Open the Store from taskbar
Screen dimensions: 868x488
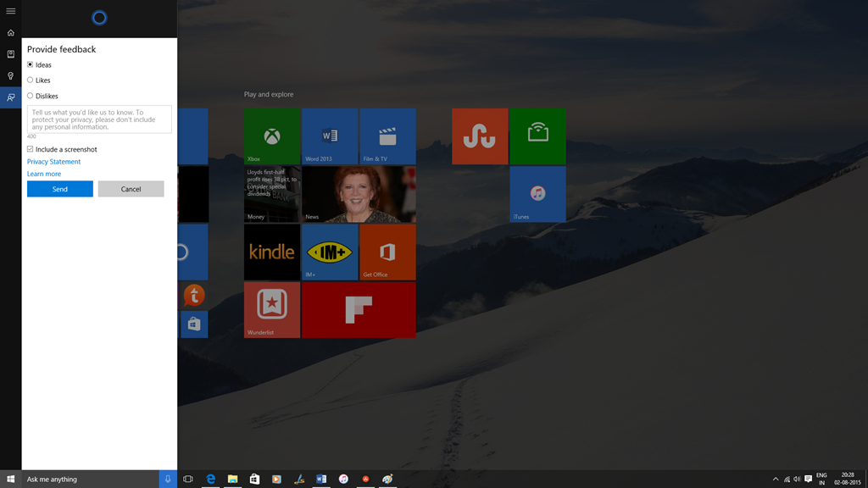[x=254, y=480]
